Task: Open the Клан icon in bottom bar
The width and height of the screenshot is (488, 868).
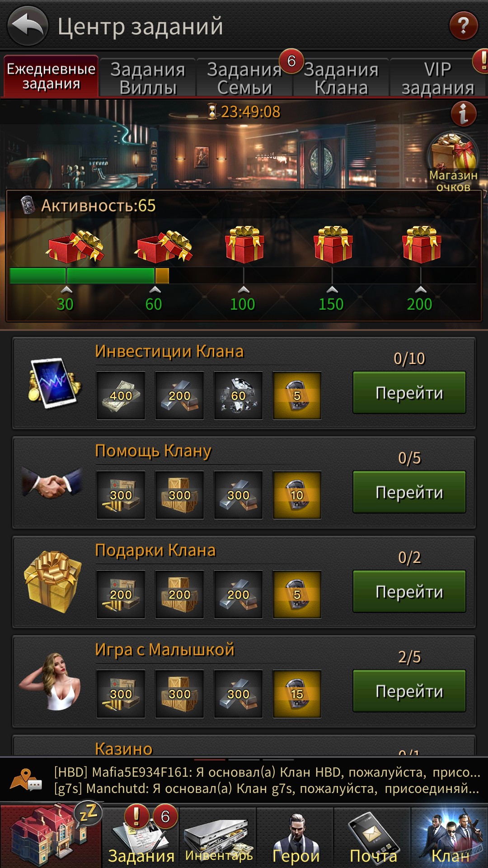Action: 450,838
